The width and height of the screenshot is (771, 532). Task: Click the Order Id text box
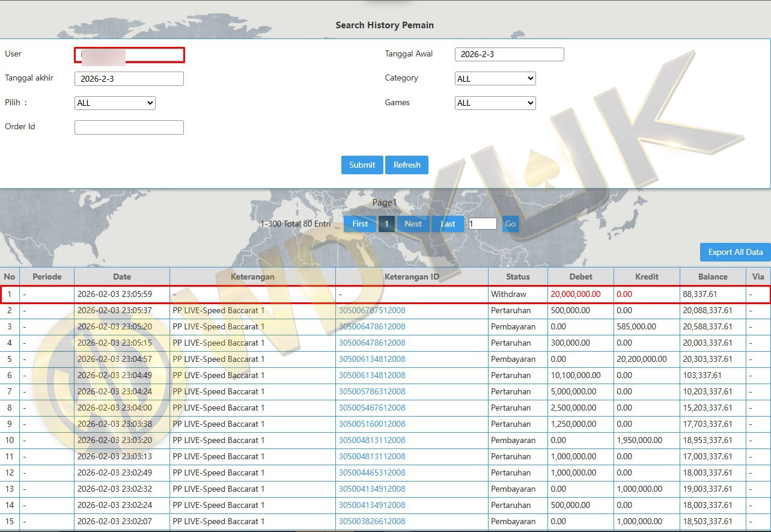[x=129, y=127]
